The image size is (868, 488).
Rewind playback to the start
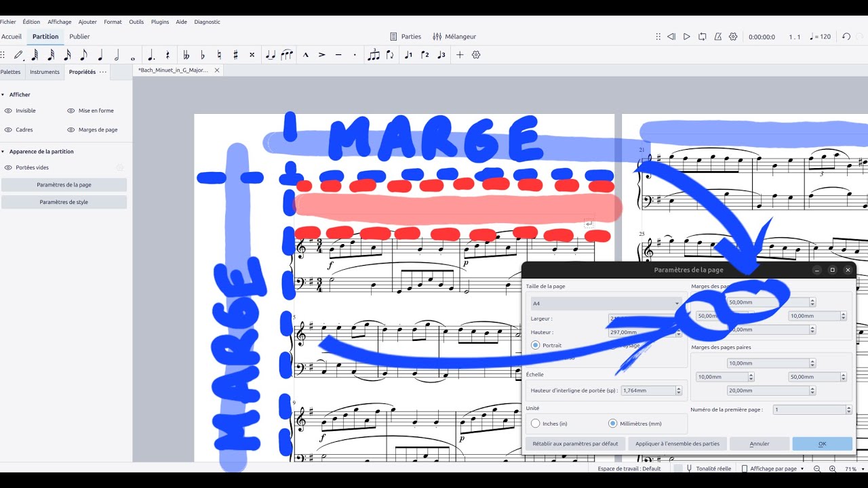[x=671, y=37]
